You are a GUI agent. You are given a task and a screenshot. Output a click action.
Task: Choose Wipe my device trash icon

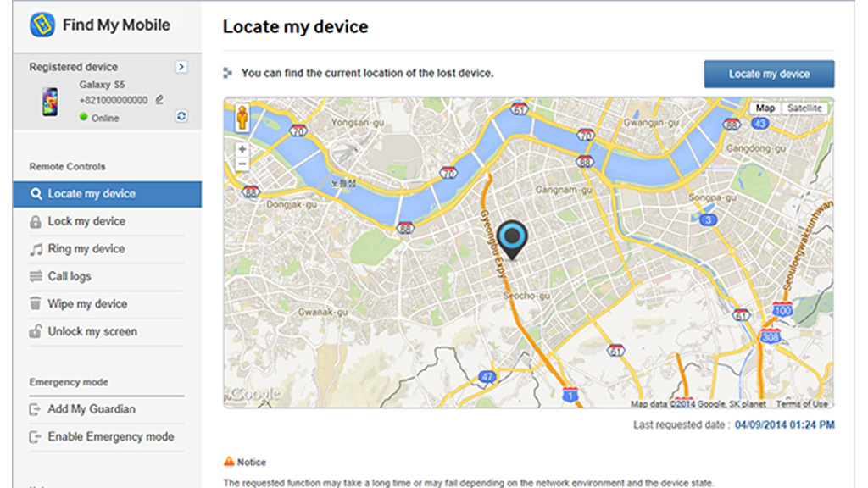pos(36,304)
